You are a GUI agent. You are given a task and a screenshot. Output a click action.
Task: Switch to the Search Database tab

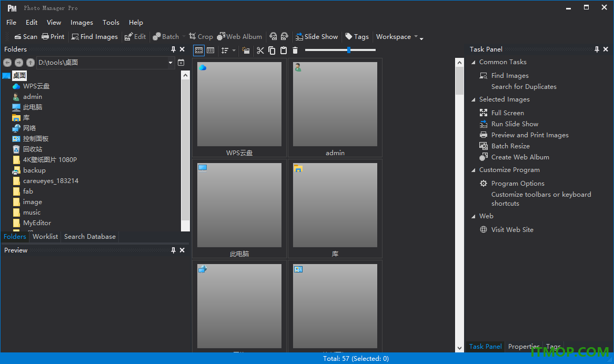tap(90, 236)
